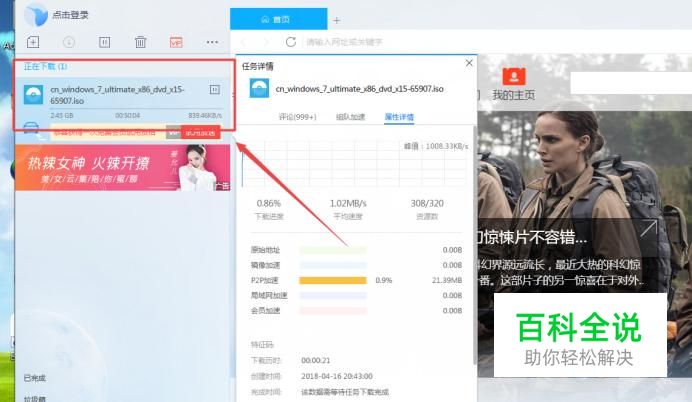
Task: Click the 1.02MB/s average speed value
Action: [348, 203]
